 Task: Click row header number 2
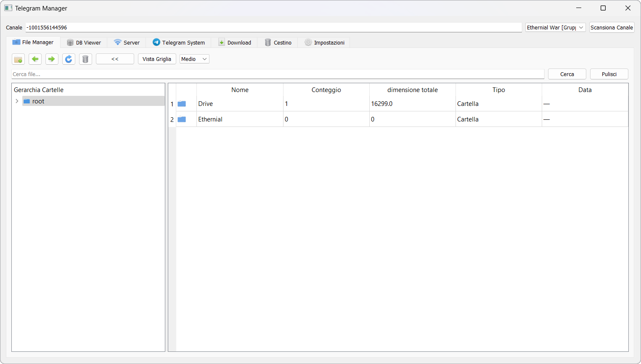pyautogui.click(x=172, y=119)
